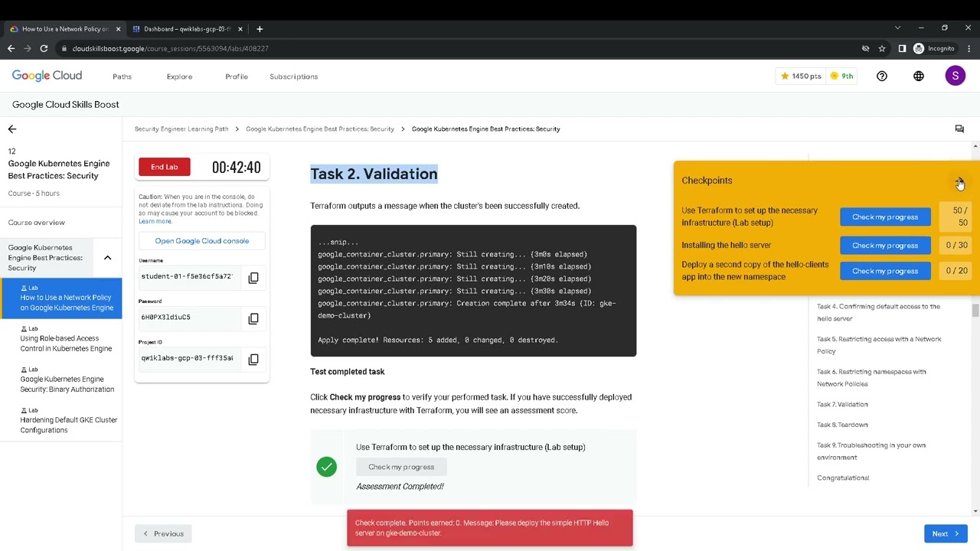
Task: Click the 1450 pts score badge
Action: (800, 76)
